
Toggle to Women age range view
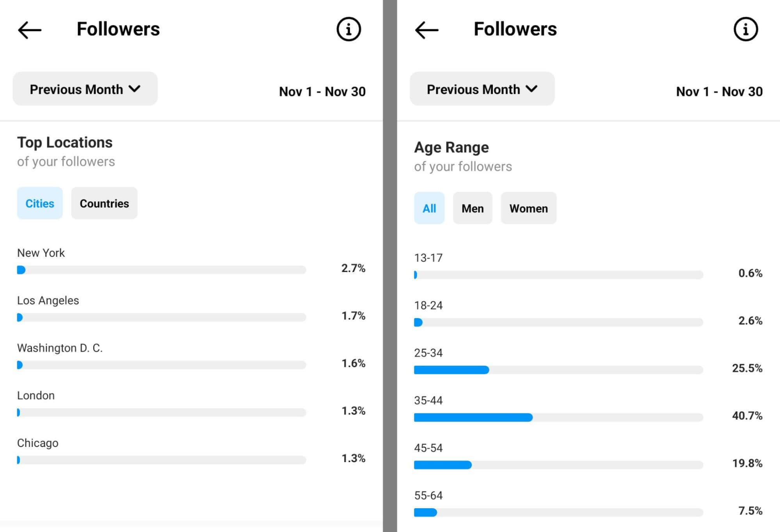point(529,208)
